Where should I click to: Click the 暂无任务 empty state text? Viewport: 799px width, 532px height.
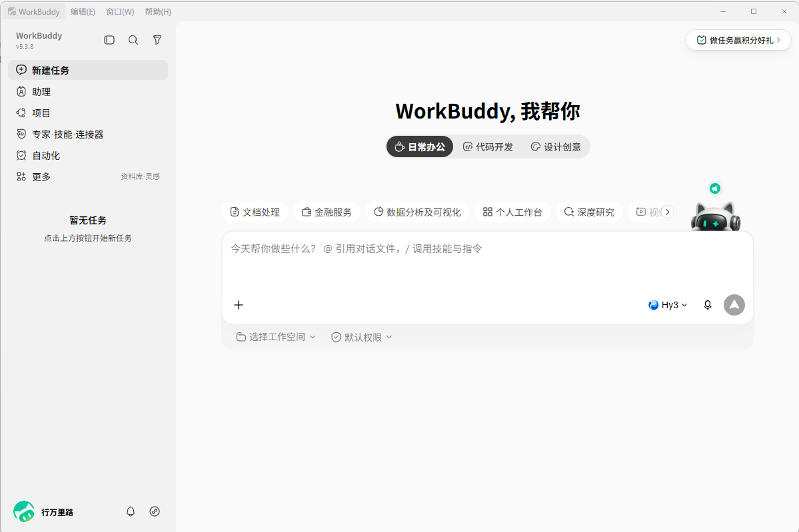pos(88,220)
